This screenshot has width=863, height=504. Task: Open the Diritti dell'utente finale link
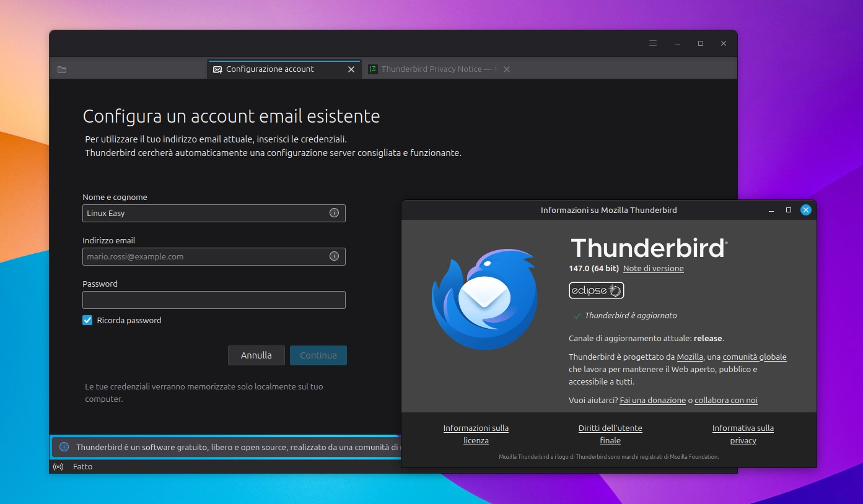coord(610,434)
